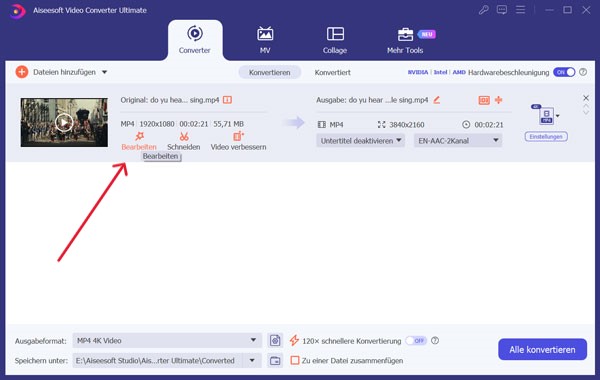Click the orange plus add-files icon
The image size is (600, 380).
[x=22, y=72]
